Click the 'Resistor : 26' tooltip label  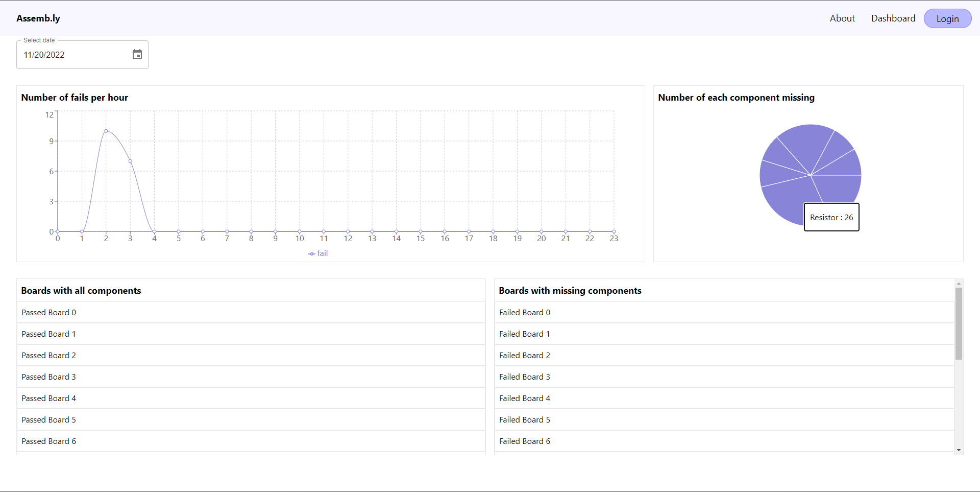(831, 217)
